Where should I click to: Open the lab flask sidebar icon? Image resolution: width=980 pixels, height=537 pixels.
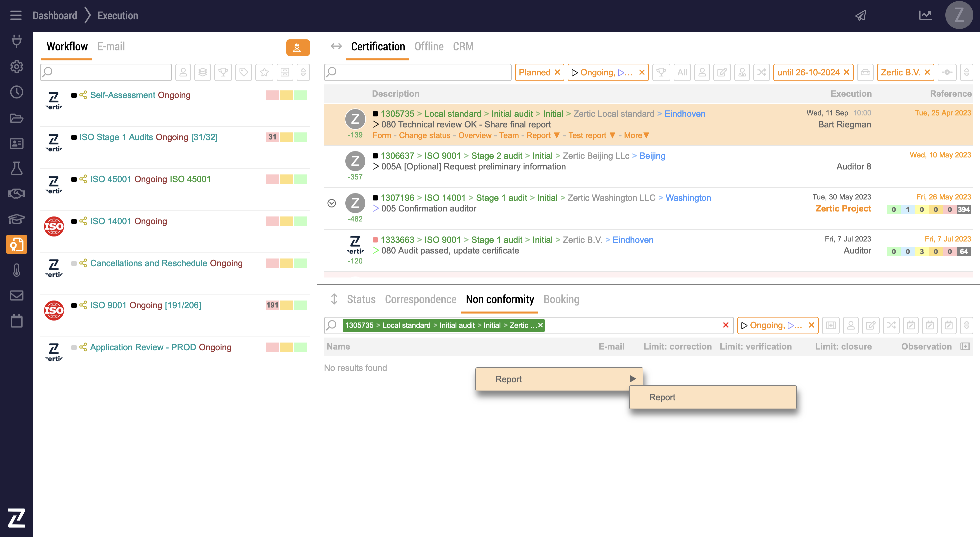[16, 168]
